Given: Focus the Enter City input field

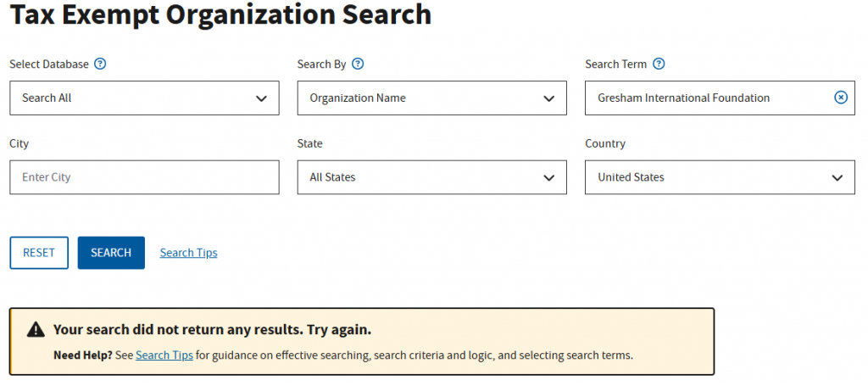Looking at the screenshot, I should tap(144, 177).
